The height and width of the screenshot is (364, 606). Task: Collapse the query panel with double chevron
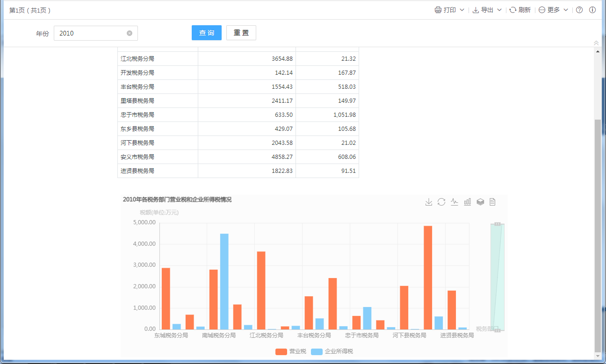(x=596, y=43)
